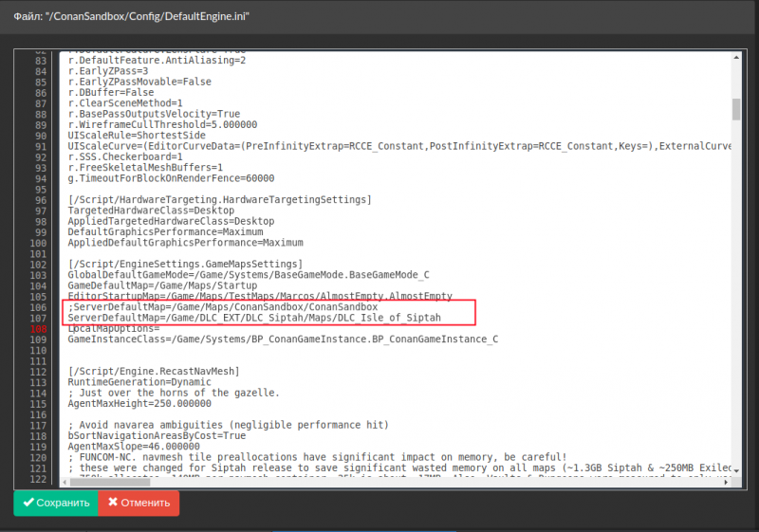Viewport: 759px width, 532px height.
Task: Click the red Отменить cancel button
Action: click(x=139, y=503)
